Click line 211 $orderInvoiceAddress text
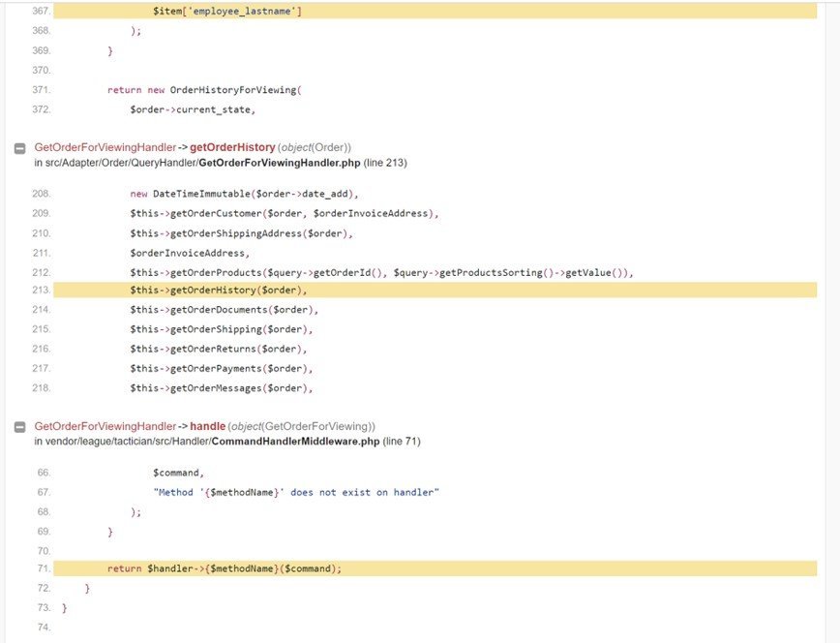 [190, 253]
